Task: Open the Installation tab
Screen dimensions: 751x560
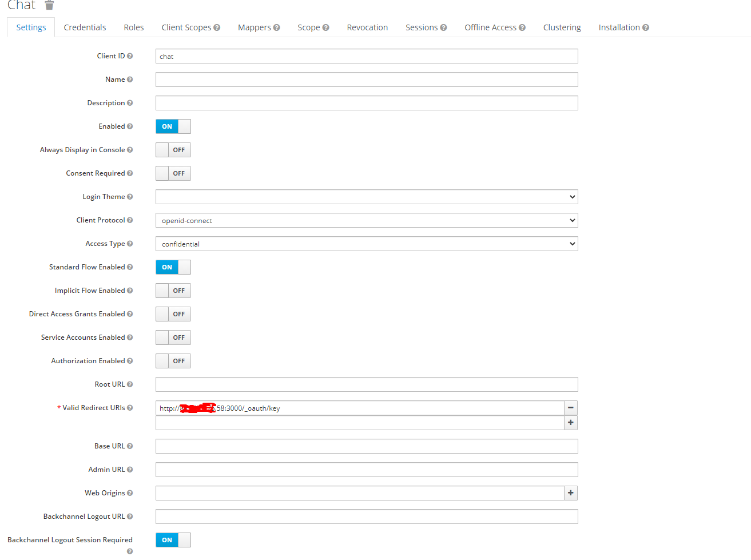Action: 619,27
